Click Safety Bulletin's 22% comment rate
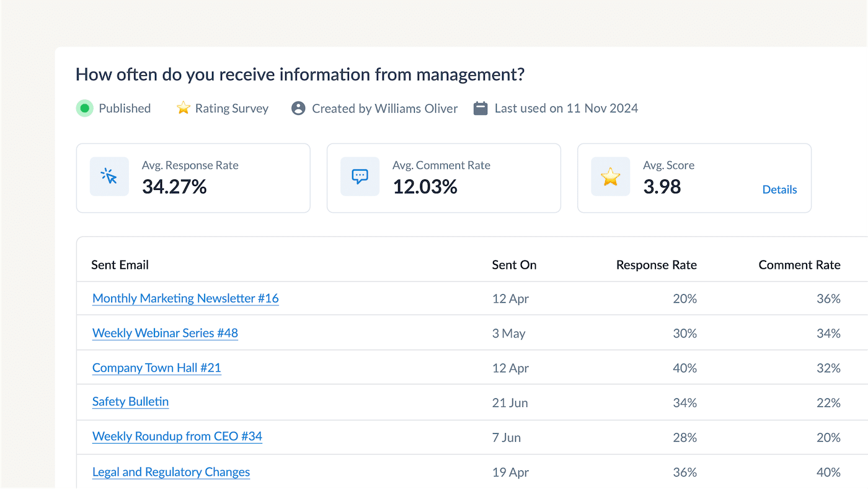The image size is (868, 489). [x=828, y=403]
